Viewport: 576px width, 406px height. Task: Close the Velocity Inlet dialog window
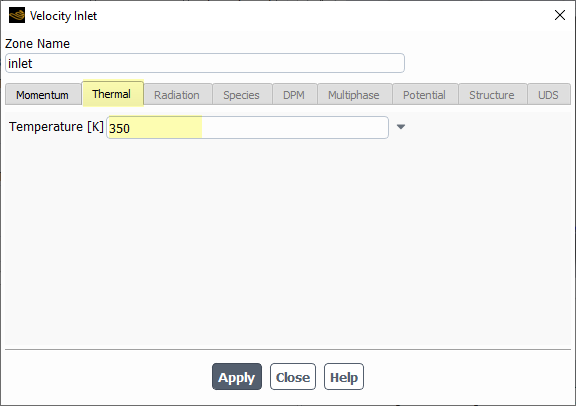click(560, 15)
